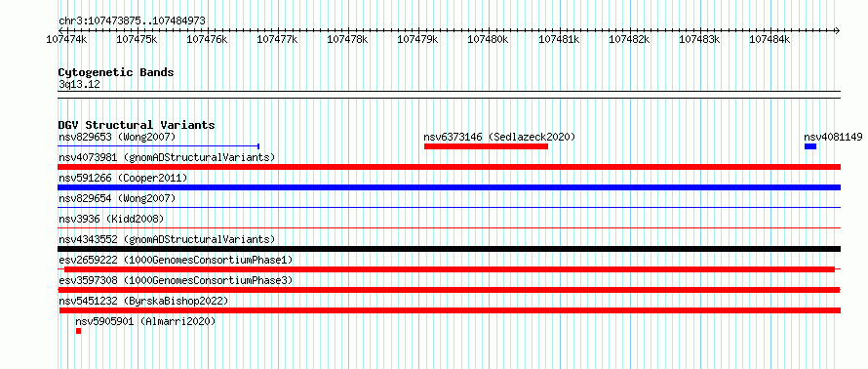Click the 3q13.12 band label
The width and height of the screenshot is (868, 369).
click(79, 85)
